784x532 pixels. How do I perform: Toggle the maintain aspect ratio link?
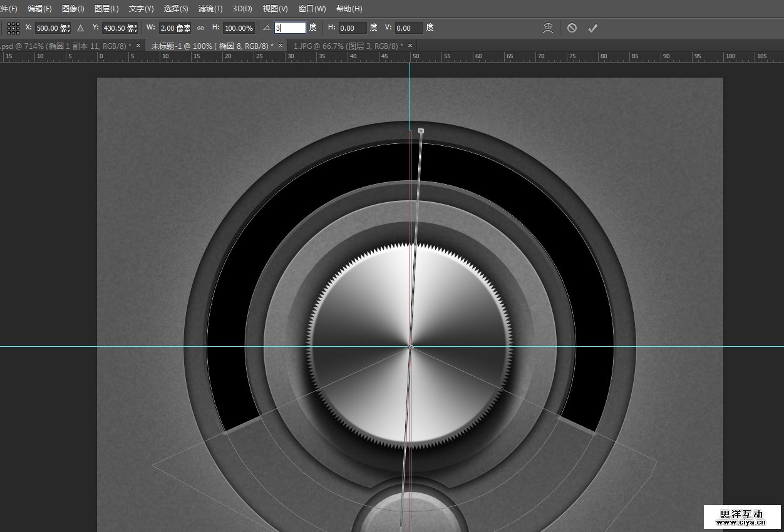tap(200, 28)
